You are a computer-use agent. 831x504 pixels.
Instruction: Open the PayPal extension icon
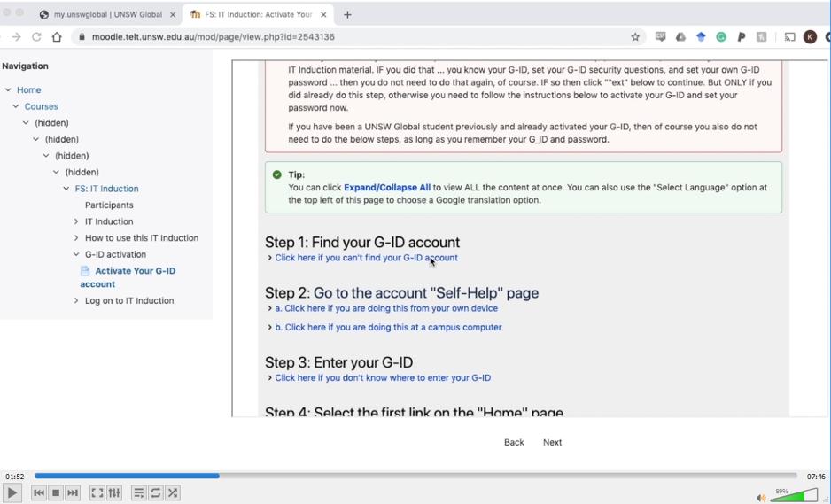point(742,37)
